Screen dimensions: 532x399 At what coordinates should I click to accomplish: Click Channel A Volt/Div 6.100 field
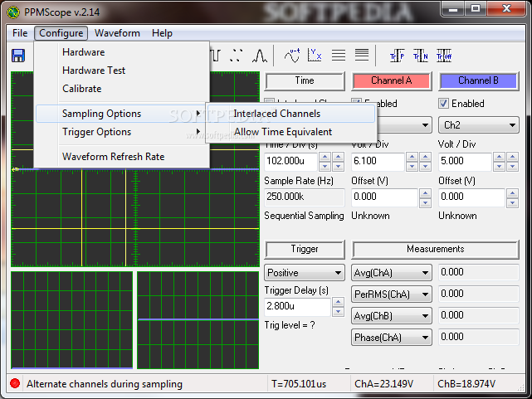click(378, 161)
